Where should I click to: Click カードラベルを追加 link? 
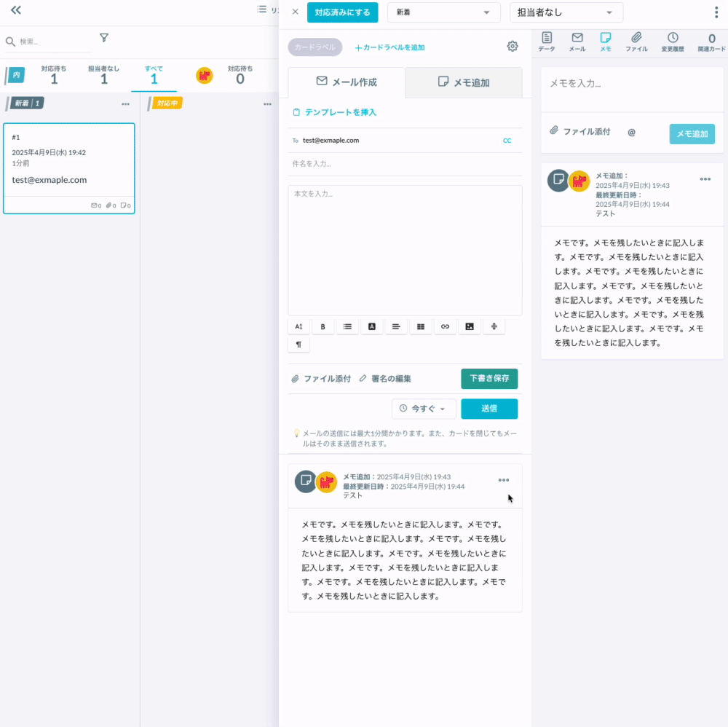pos(389,47)
